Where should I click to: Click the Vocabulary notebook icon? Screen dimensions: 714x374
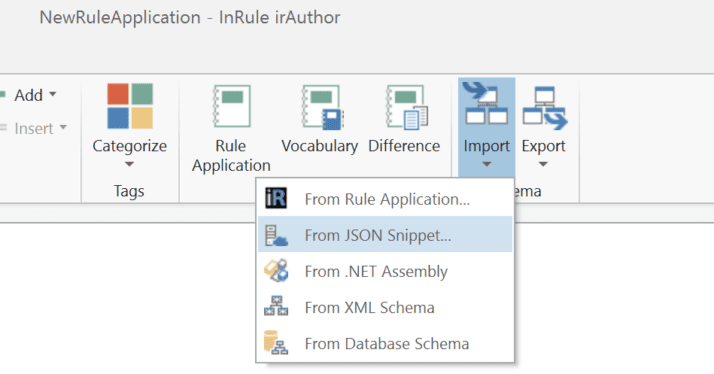click(x=322, y=107)
